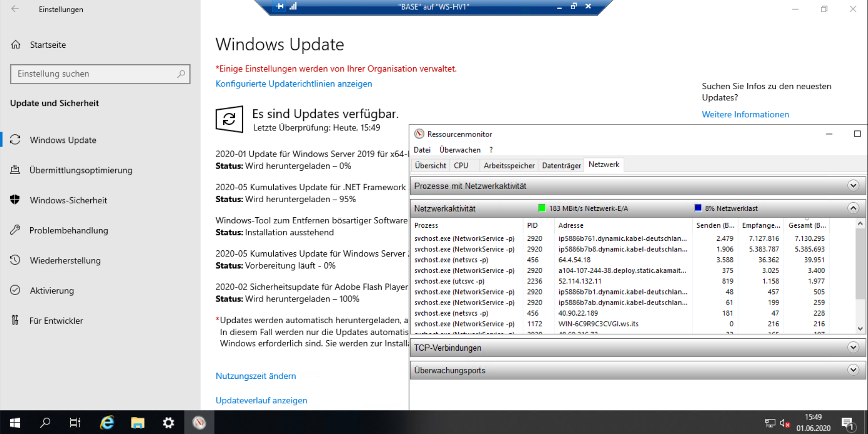Open the Überwachen menu
This screenshot has height=434, width=868.
[x=460, y=150]
